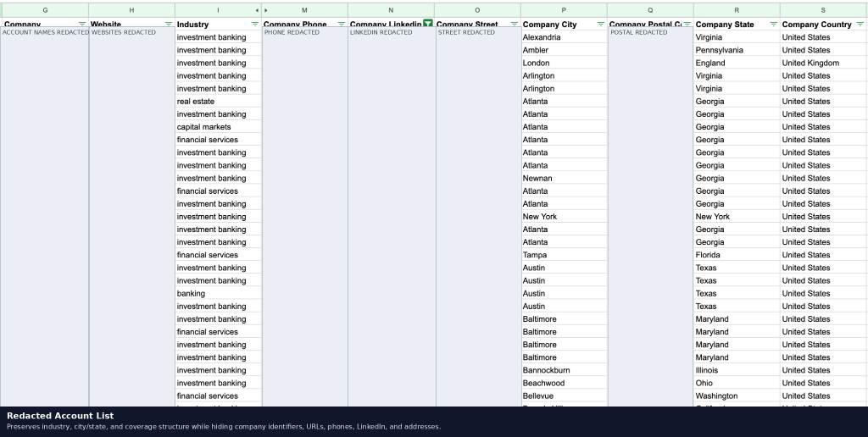Image resolution: width=868 pixels, height=437 pixels.
Task: Select financial services in the Bellevue row
Action: [218, 396]
